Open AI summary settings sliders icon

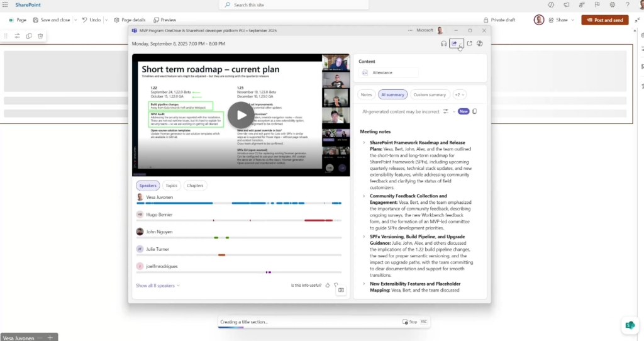(x=446, y=111)
